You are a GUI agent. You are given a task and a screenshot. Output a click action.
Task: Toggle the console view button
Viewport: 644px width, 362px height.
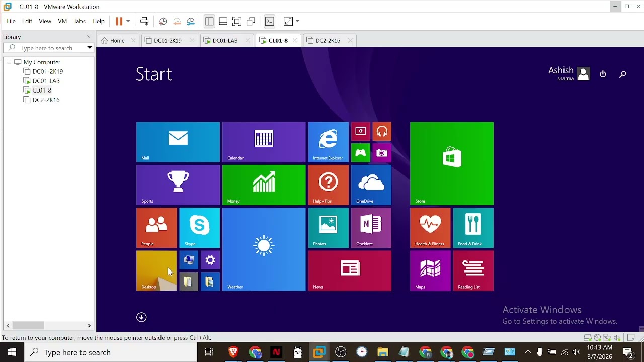pyautogui.click(x=270, y=22)
